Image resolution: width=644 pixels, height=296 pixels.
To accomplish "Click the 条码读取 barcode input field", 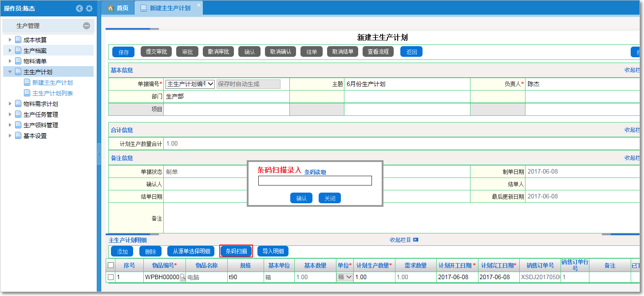I will coord(315,180).
